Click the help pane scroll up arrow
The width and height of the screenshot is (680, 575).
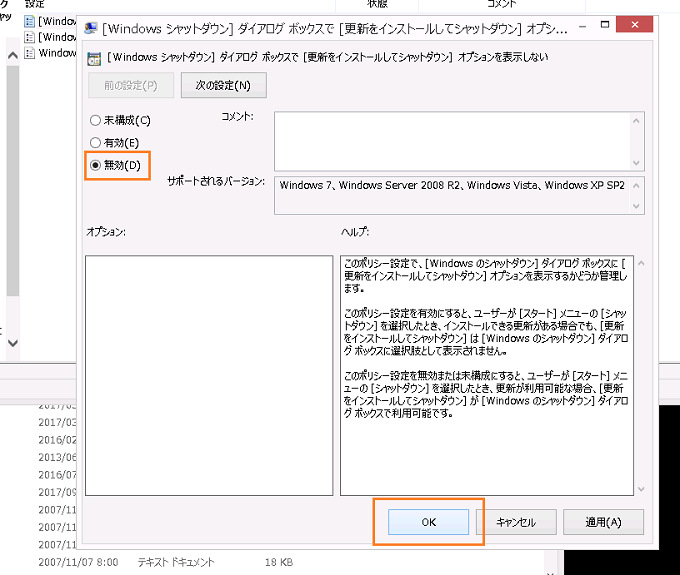pos(641,263)
